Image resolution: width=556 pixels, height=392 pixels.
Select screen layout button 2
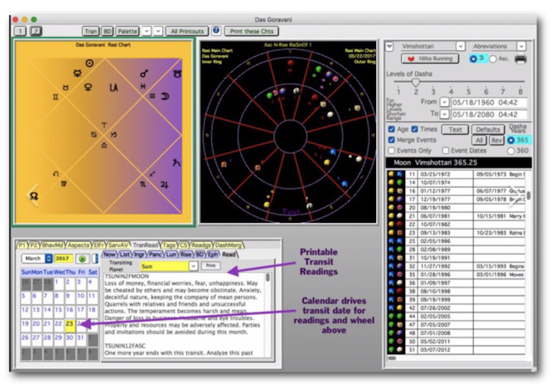[x=36, y=30]
